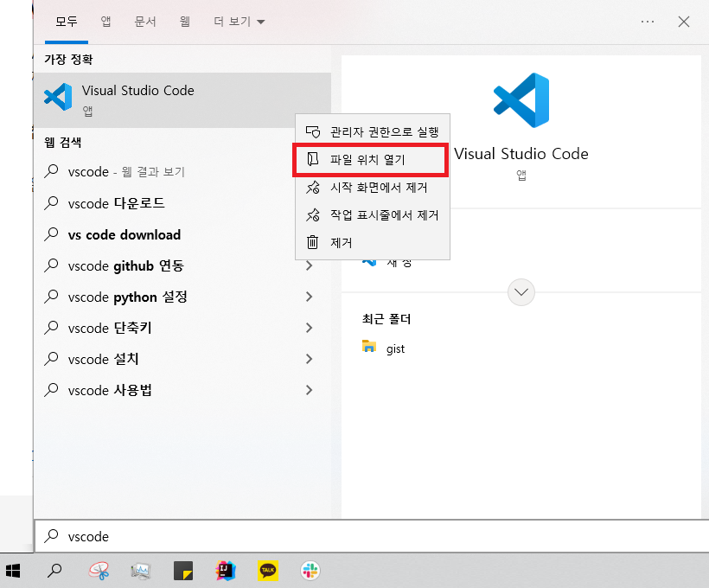Select the vscode 설치 suggestion
The height and width of the screenshot is (588, 709).
point(182,359)
